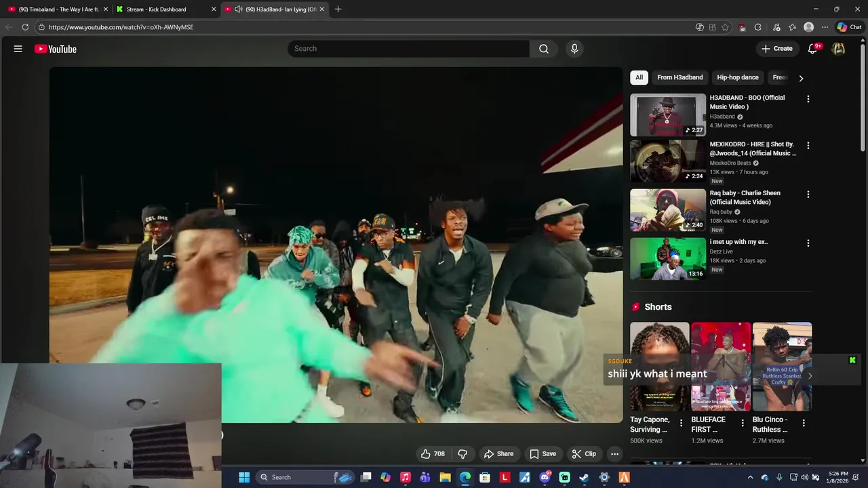Image resolution: width=868 pixels, height=488 pixels.
Task: Open Raq baby - Charlie Sheen video title
Action: tap(745, 197)
